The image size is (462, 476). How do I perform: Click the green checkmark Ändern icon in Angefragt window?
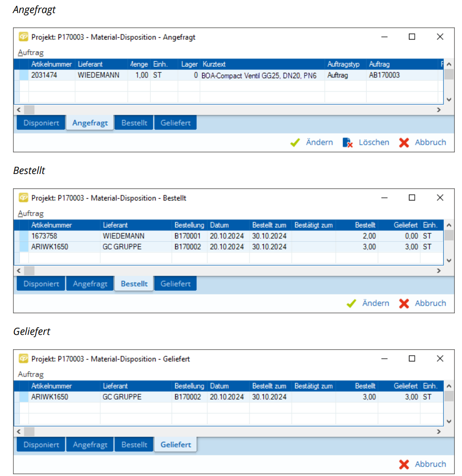click(295, 142)
